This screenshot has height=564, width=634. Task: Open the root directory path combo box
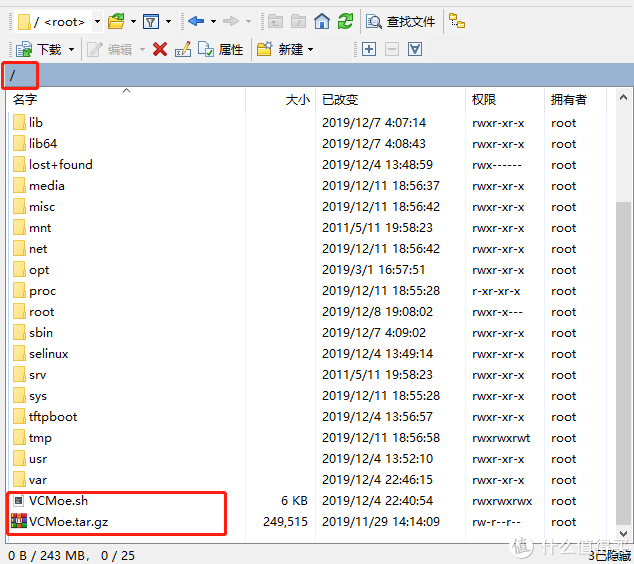[x=59, y=21]
